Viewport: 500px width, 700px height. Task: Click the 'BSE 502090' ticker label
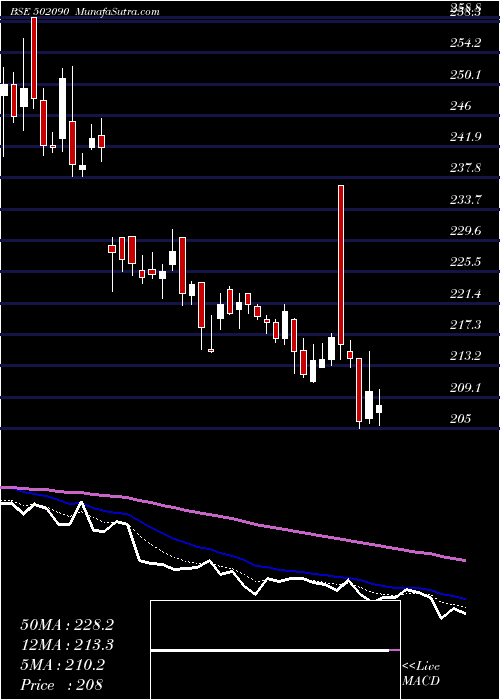coord(39,12)
